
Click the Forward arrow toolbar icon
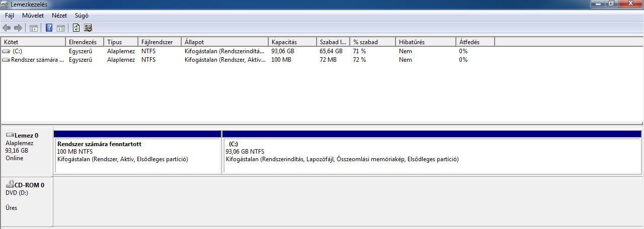18,28
